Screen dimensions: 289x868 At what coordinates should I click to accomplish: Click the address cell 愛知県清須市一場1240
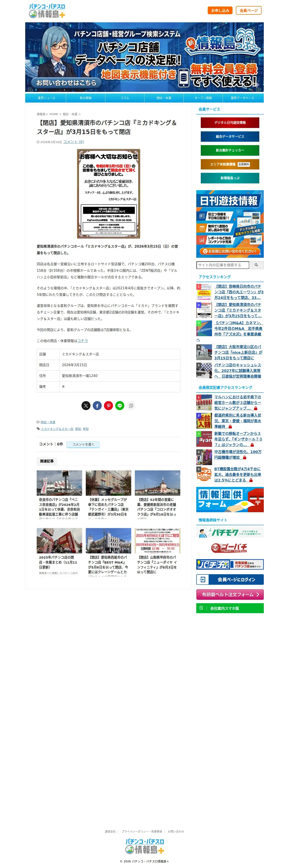(120, 376)
